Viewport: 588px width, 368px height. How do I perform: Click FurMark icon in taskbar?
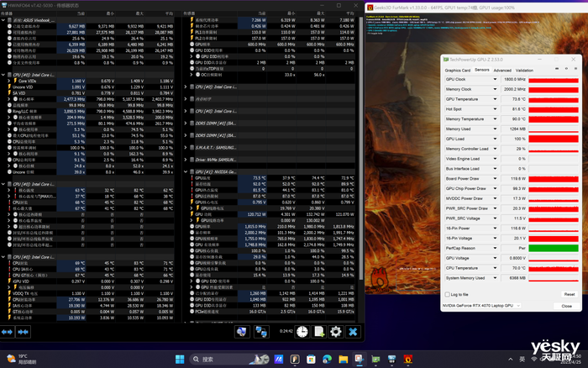point(408,360)
